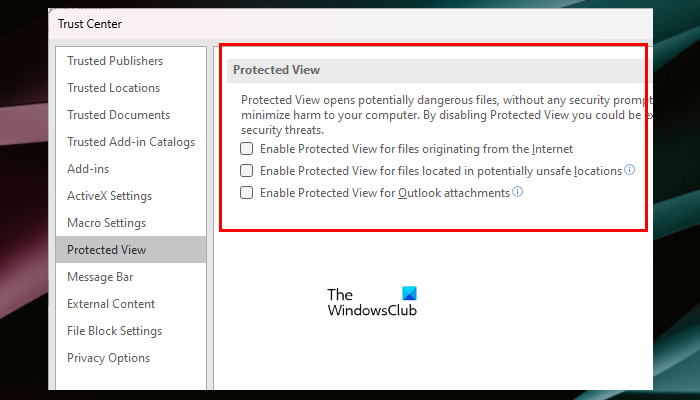The height and width of the screenshot is (400, 700).
Task: Open Trusted Publishers section
Action: pos(115,61)
